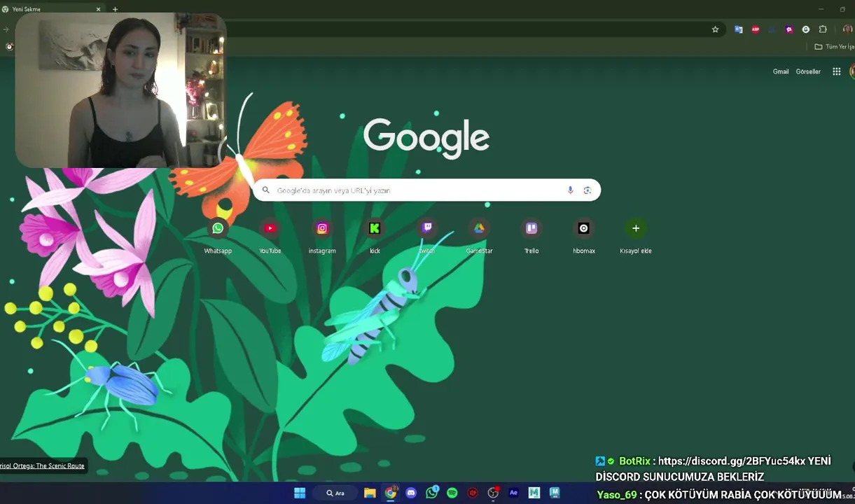Open the Chrome profile avatar
This screenshot has width=855, height=504.
[847, 29]
